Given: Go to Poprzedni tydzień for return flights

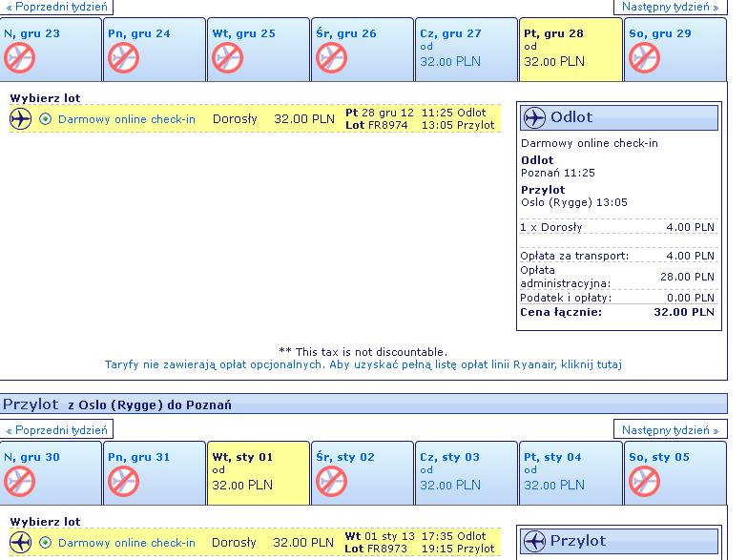Looking at the screenshot, I should pos(56,430).
